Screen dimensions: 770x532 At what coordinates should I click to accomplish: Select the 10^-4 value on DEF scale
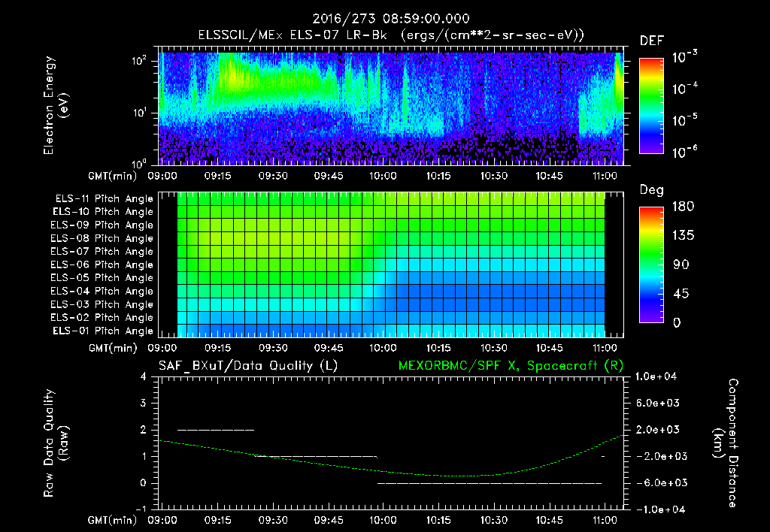click(684, 89)
